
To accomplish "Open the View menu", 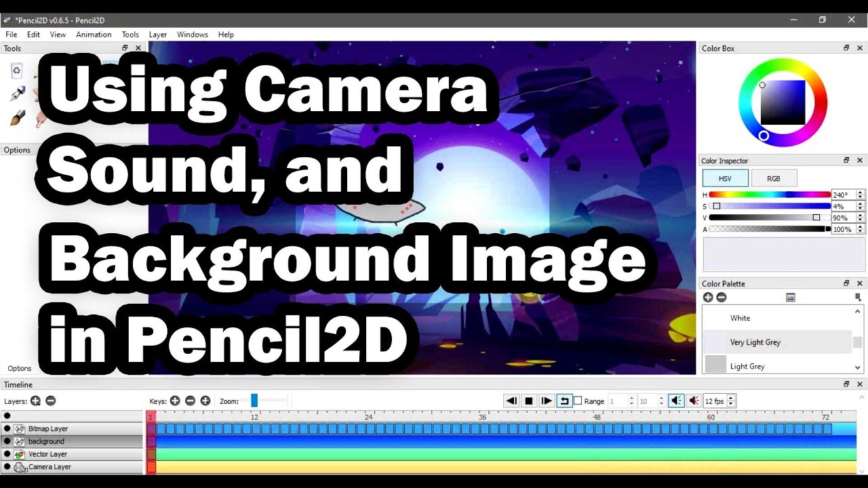I will coord(58,35).
